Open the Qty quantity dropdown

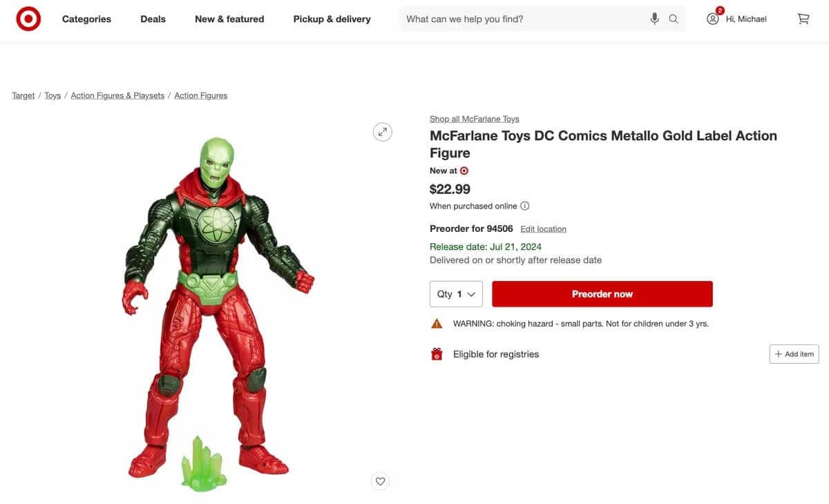pos(456,293)
